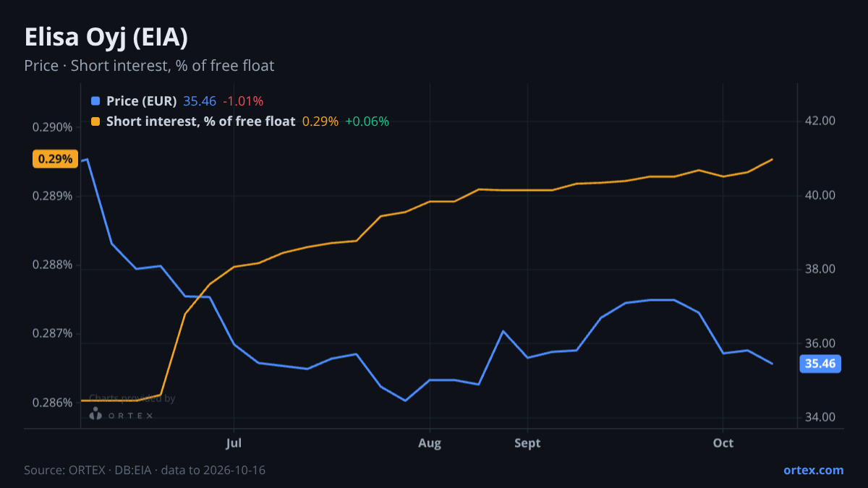This screenshot has height=488, width=868.
Task: Click the Jul x-axis label
Action: (234, 443)
